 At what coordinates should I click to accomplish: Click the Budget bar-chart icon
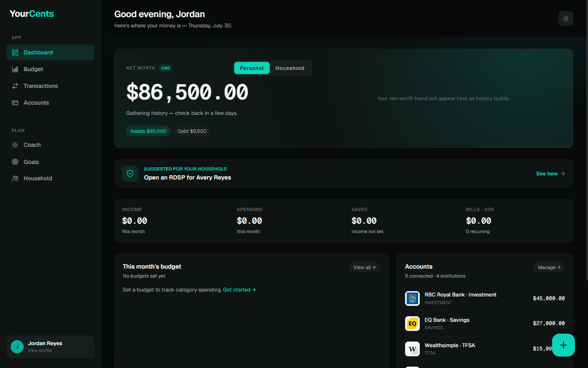tap(15, 69)
